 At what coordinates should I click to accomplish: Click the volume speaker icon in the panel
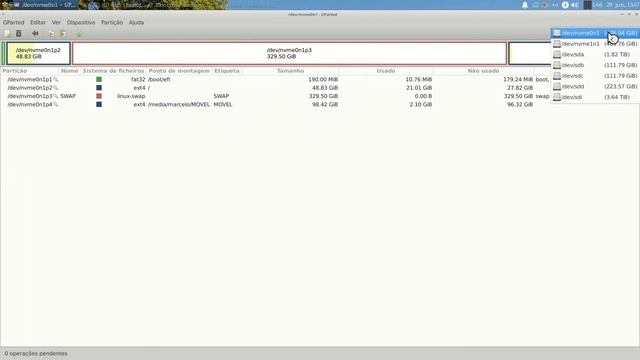point(575,5)
